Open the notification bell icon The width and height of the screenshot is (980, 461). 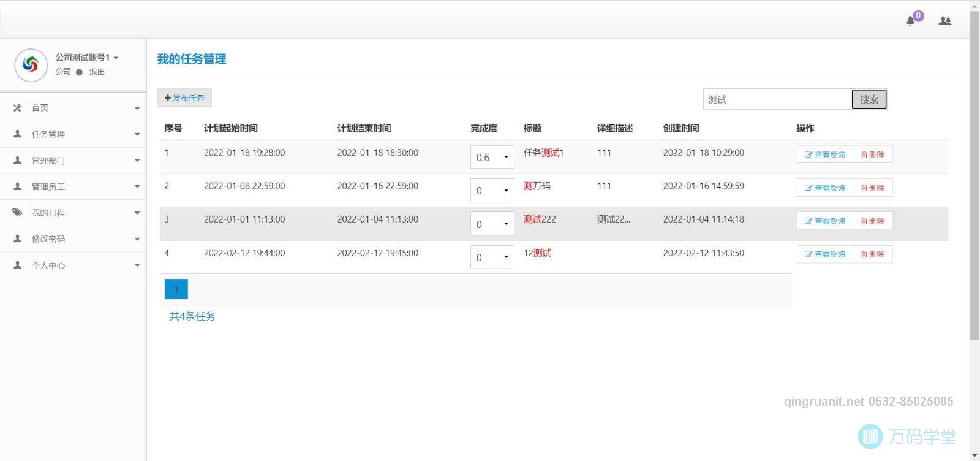click(910, 20)
